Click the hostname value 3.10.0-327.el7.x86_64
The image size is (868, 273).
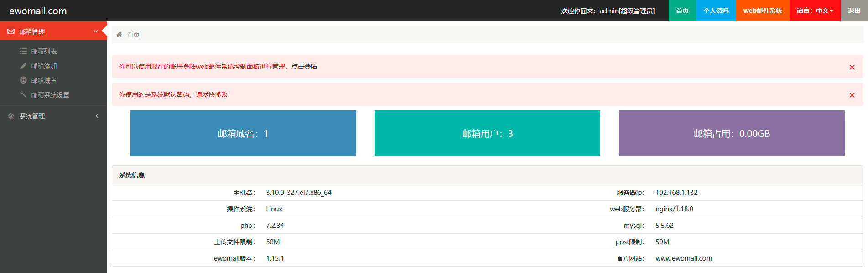(x=299, y=193)
